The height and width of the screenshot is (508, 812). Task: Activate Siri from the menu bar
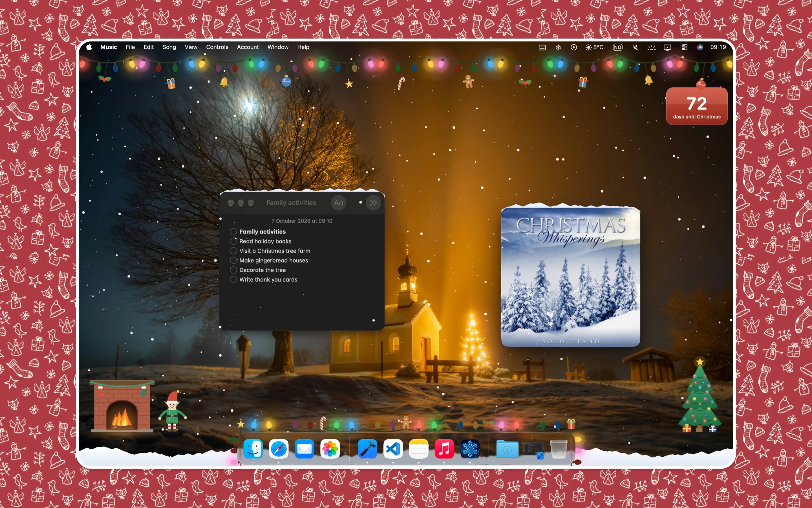coord(700,47)
